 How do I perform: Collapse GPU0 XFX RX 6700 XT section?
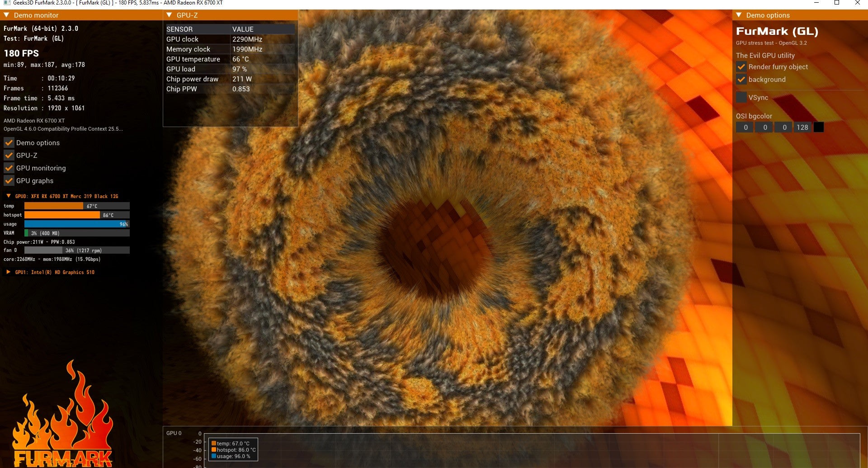(9, 196)
